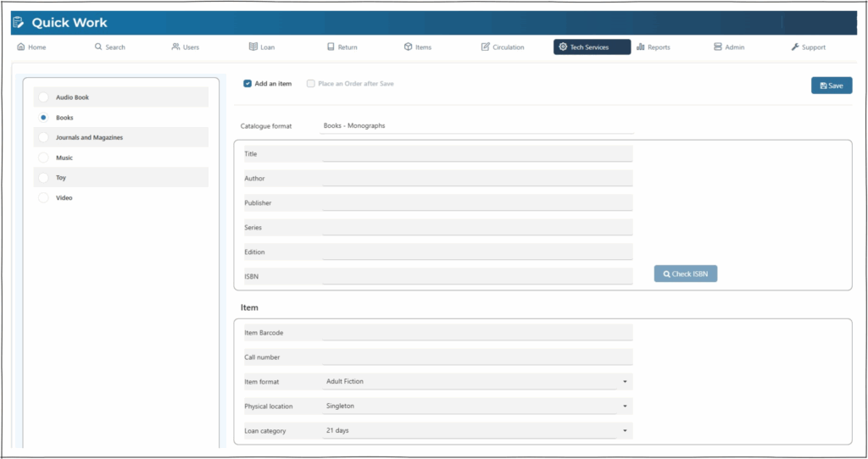Open the Loan category dropdown
The height and width of the screenshot is (459, 868).
point(625,431)
